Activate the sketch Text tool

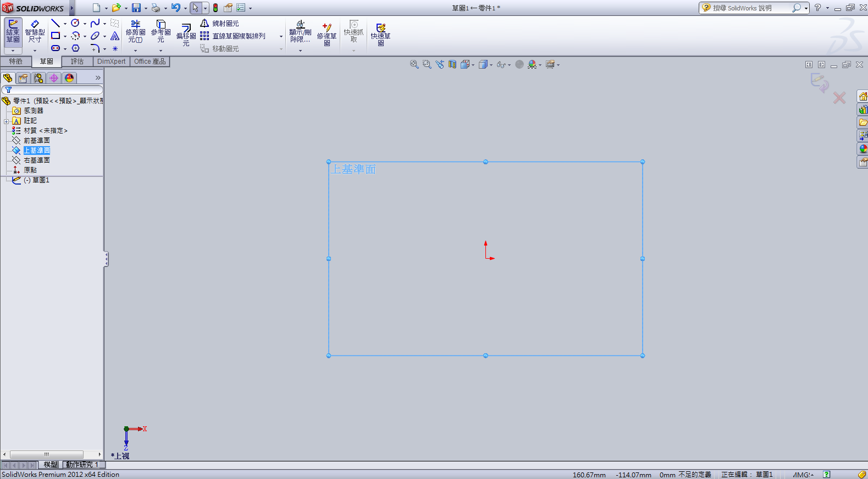click(115, 36)
